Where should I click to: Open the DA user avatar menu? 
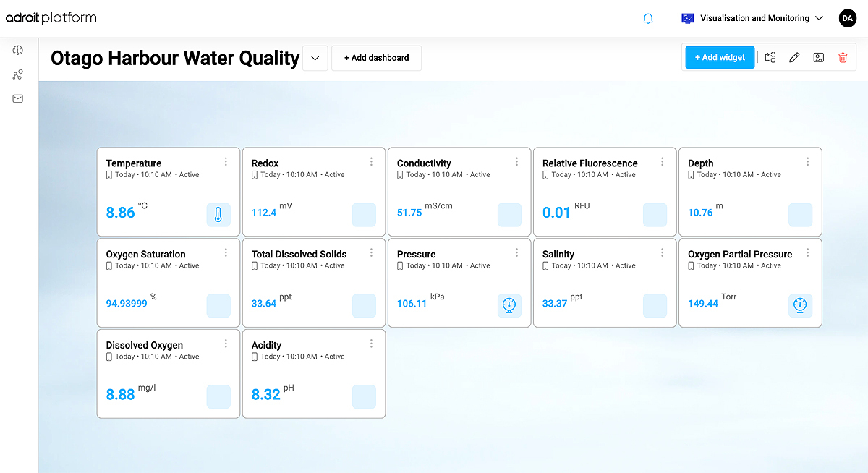coord(847,19)
